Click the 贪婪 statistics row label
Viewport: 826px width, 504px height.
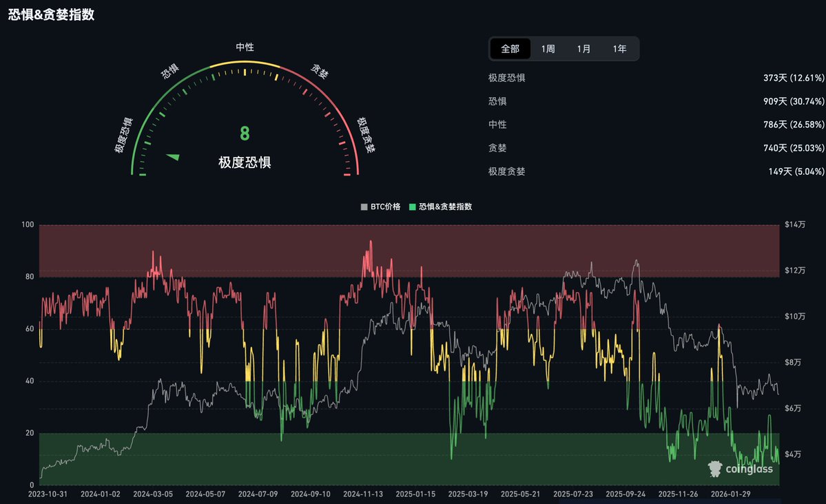point(497,148)
